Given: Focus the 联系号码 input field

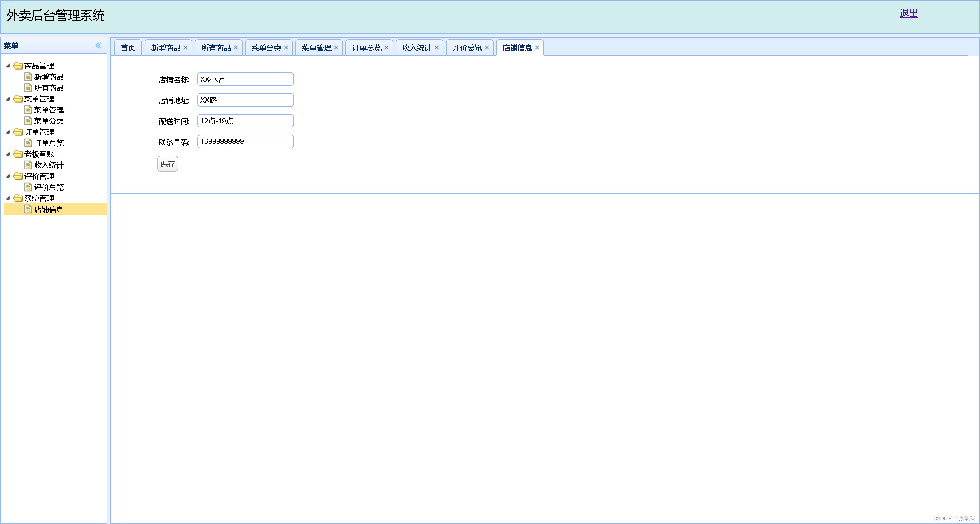Looking at the screenshot, I should [x=245, y=142].
